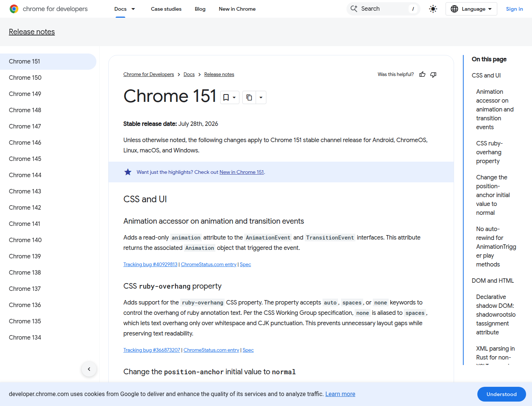Open Spec link after Tracking bug #40929813
The image size is (532, 406).
pyautogui.click(x=245, y=265)
